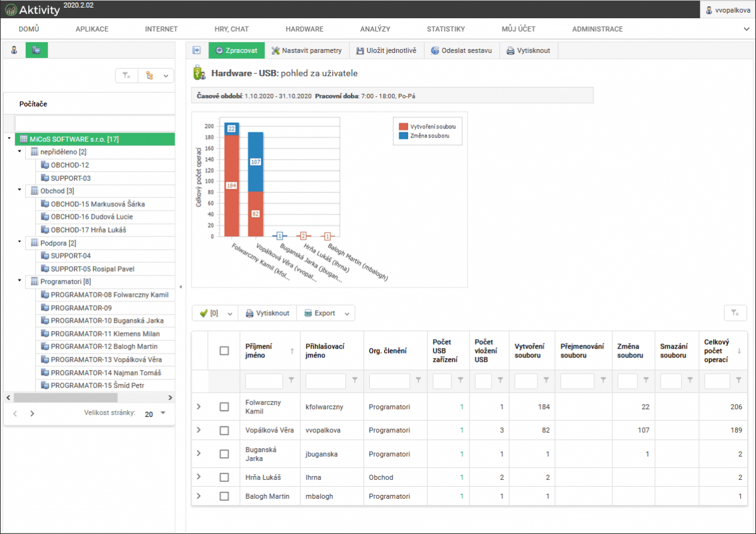The height and width of the screenshot is (534, 756).
Task: Click the Počítače tree search field
Action: point(94,122)
